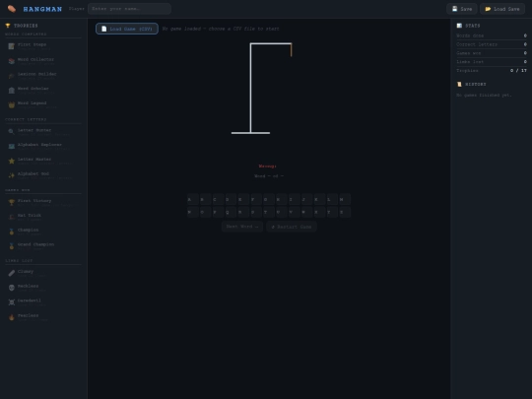Click the Lexicon Builder graduation cap icon
This screenshot has width=532, height=399.
[12, 76]
